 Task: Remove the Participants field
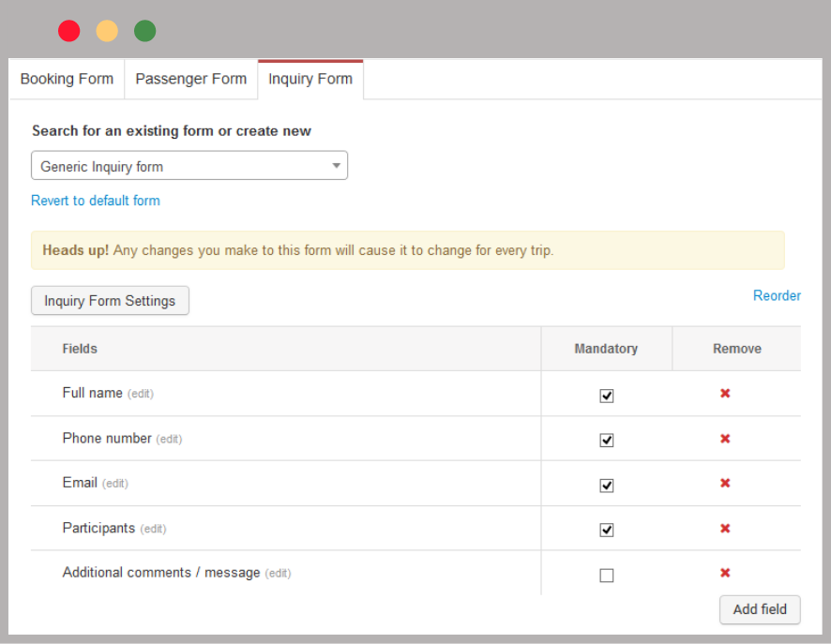tap(725, 529)
